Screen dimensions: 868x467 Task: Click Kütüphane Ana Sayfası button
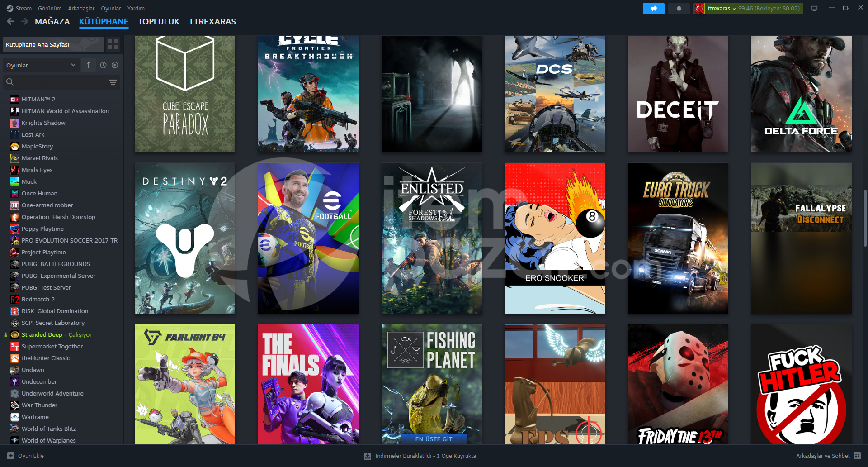coord(53,44)
